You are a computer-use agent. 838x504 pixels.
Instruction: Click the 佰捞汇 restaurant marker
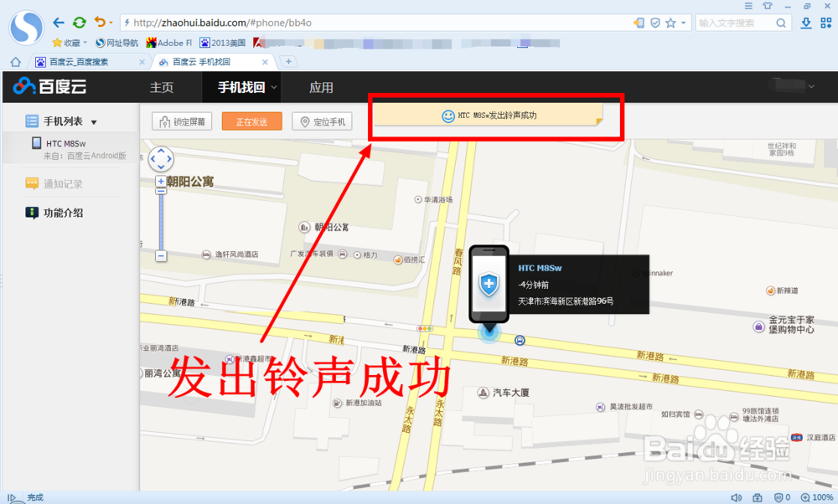click(x=398, y=260)
